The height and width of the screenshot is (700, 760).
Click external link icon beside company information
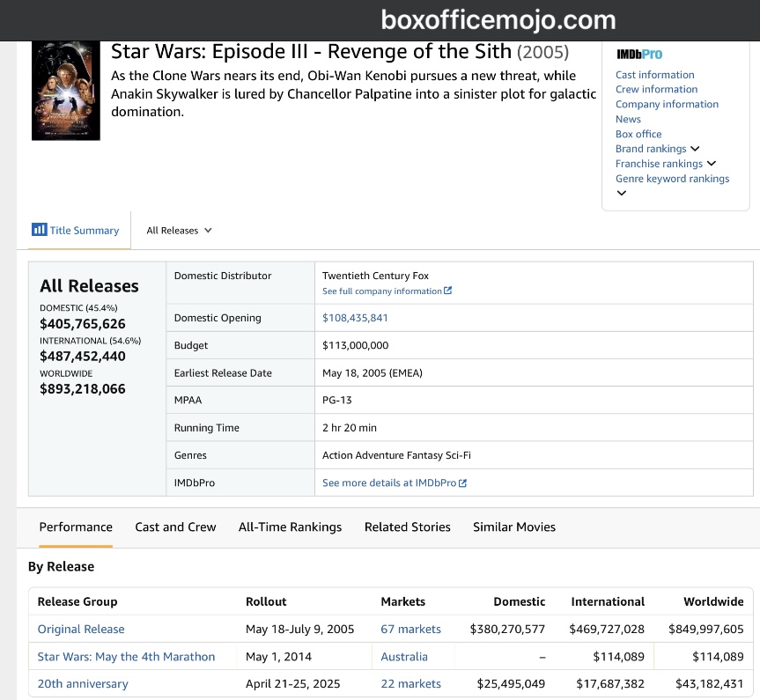[448, 291]
